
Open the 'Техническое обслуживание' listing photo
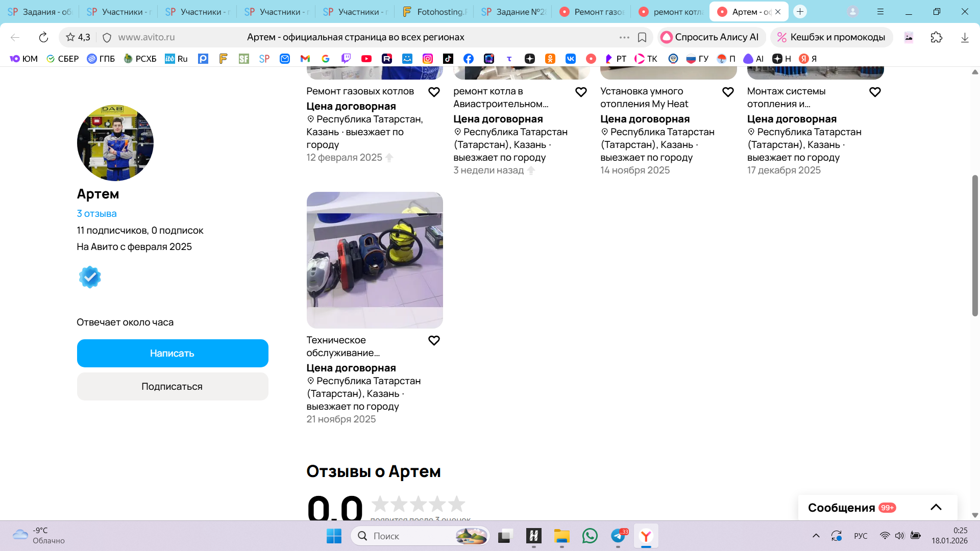coord(375,260)
